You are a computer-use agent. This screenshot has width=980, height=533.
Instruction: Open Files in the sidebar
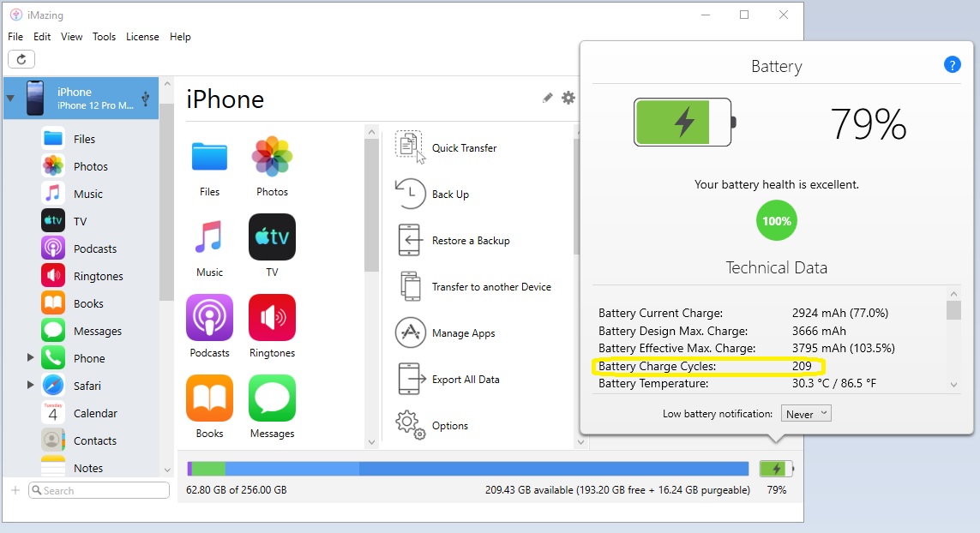tap(84, 139)
